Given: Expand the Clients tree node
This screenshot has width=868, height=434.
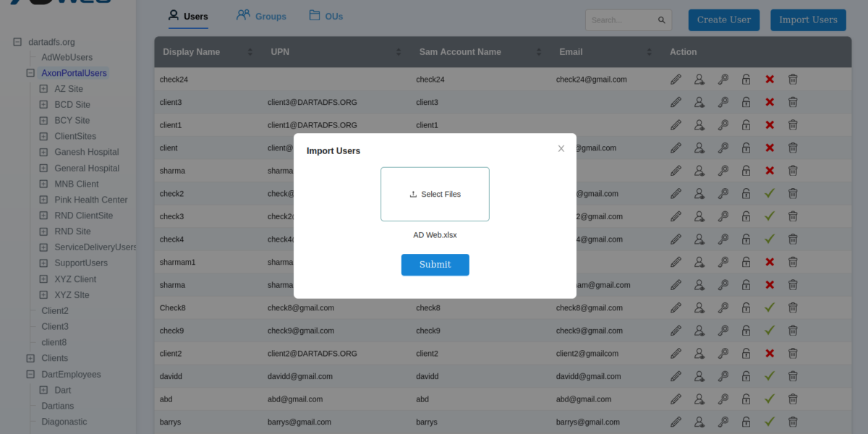Looking at the screenshot, I should (x=30, y=358).
